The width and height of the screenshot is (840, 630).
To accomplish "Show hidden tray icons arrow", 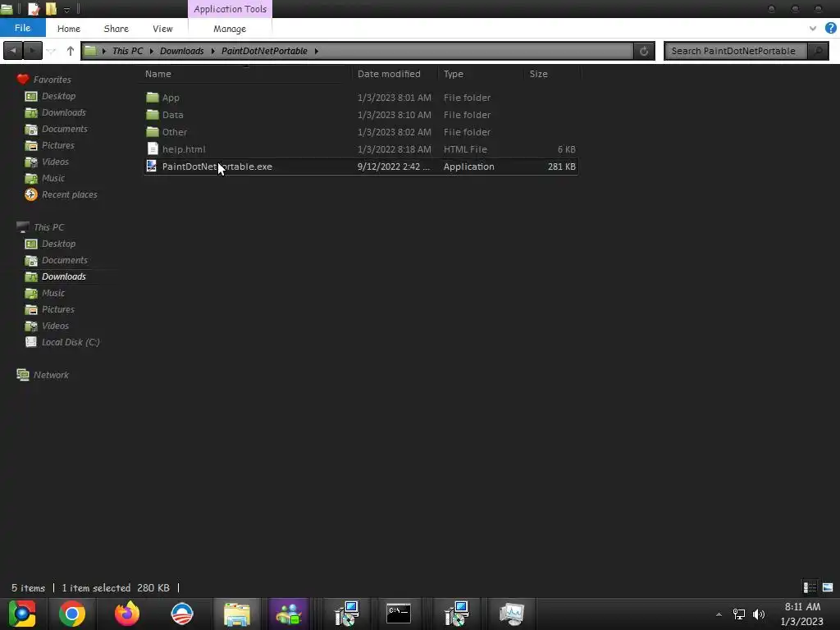I will coord(719,614).
